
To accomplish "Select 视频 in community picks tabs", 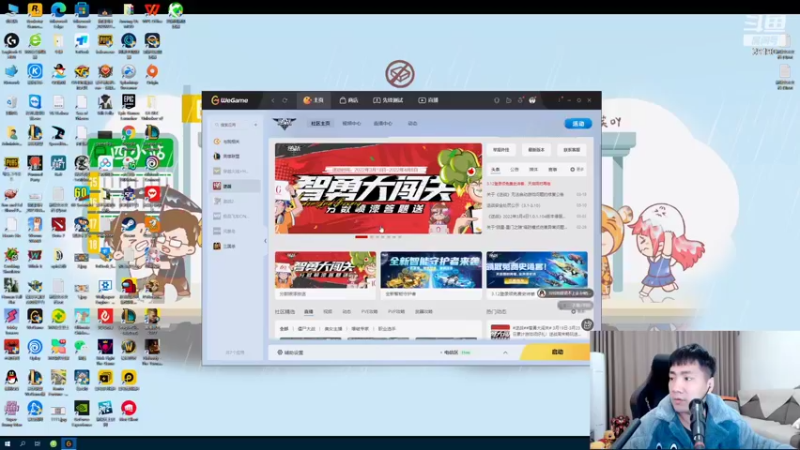I will coord(328,312).
